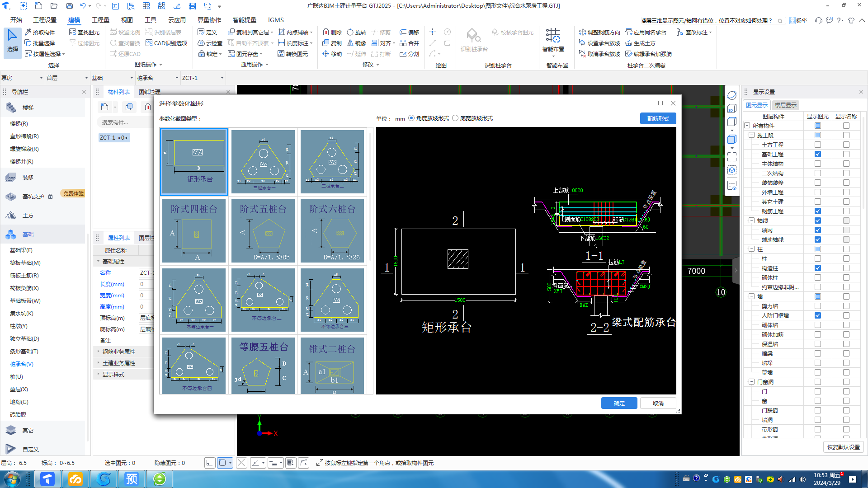Uncheck 显示图元 for 构造柱
Viewport: 868px width, 488px height.
(x=818, y=268)
